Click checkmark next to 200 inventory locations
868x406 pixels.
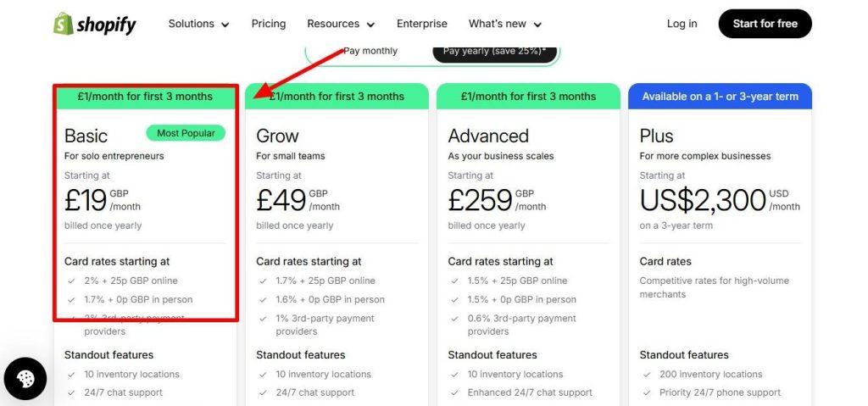[647, 375]
